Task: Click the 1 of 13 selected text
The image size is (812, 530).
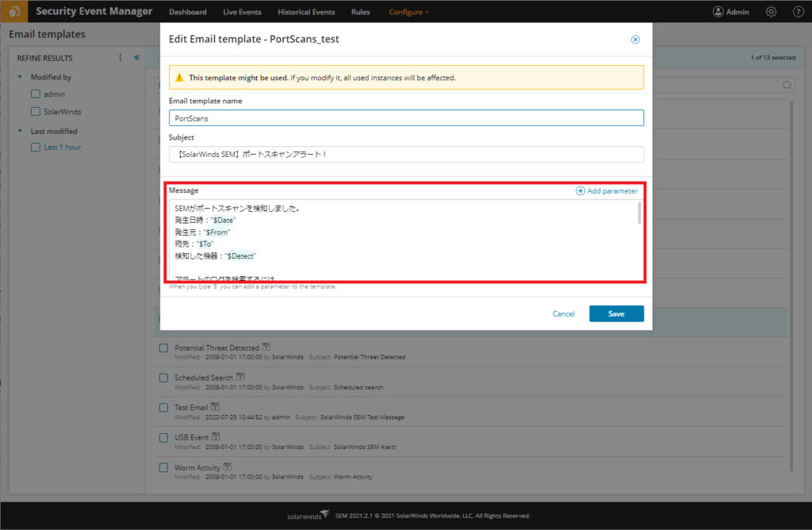Action: point(772,57)
